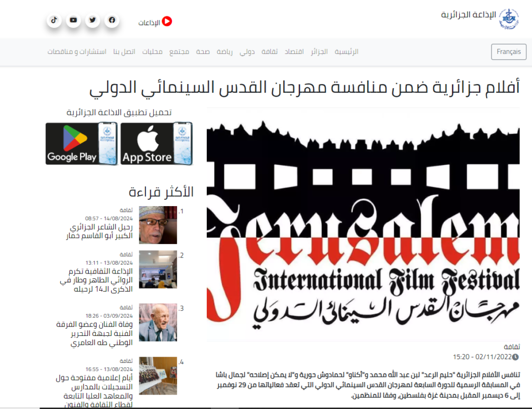
Task: Open the صحة health menu item
Action: coord(203,51)
